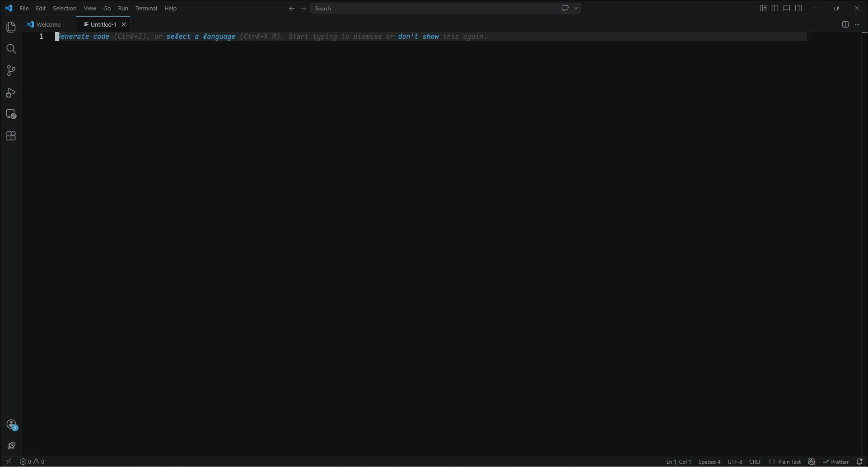This screenshot has height=467, width=868.
Task: Click line number 1 in the gutter
Action: [x=41, y=37]
